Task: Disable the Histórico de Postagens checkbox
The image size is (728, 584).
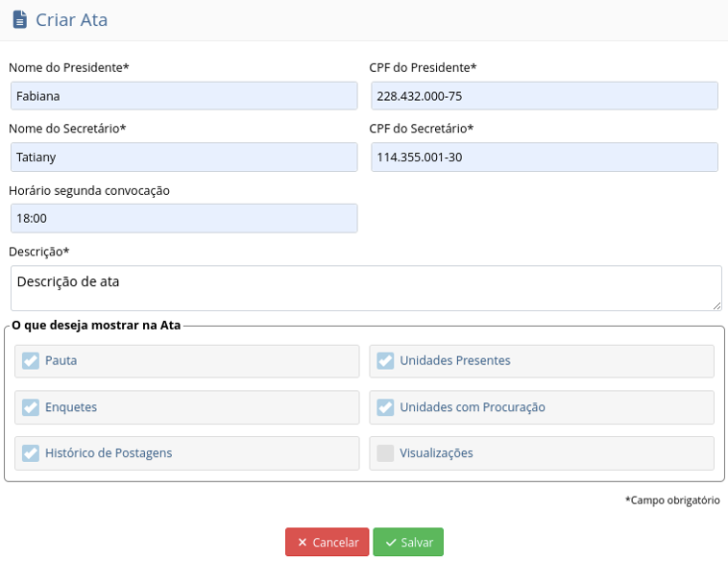Action: (x=31, y=453)
